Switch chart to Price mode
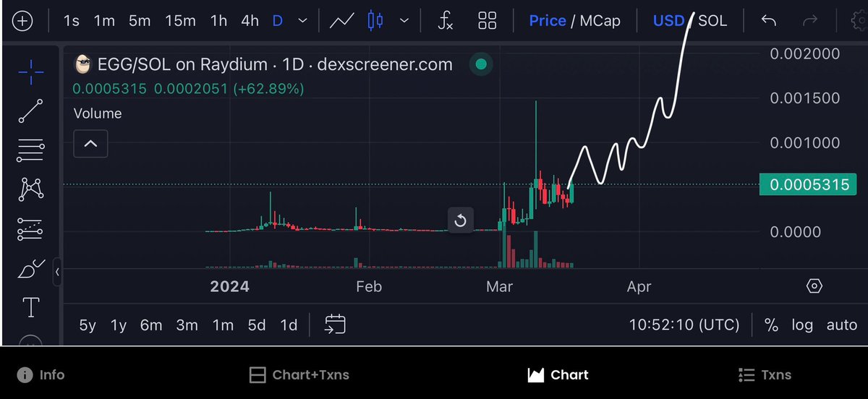 tap(548, 21)
